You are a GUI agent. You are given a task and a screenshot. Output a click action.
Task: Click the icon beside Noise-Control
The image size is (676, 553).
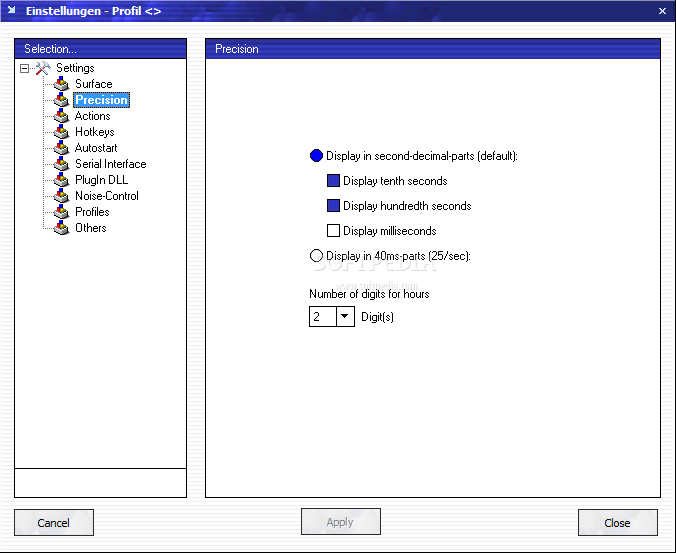[x=62, y=196]
